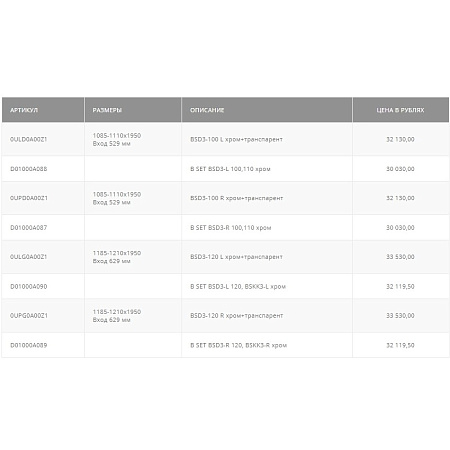The width and height of the screenshot is (450, 450).
Task: Select article code D01000A087
Action: (29, 228)
